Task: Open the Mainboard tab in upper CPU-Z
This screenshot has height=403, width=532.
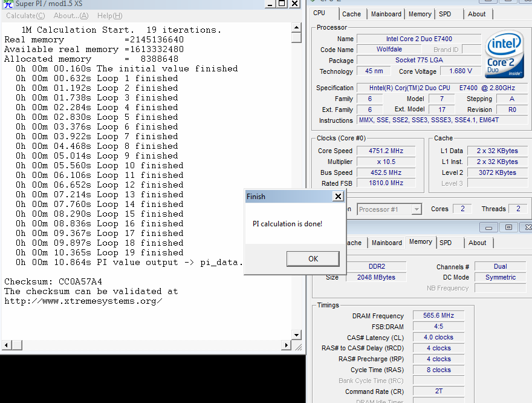Action: tap(386, 14)
